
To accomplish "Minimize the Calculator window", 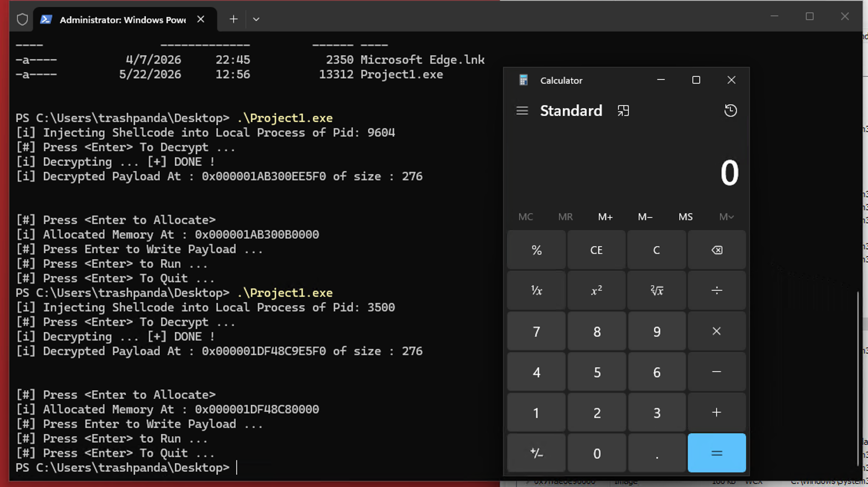I will coord(661,80).
